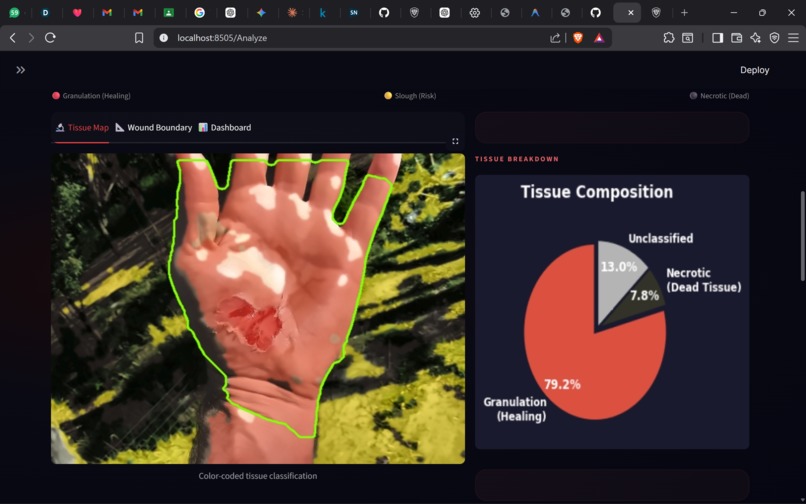Switch to the Google Classroom tab
The width and height of the screenshot is (806, 504).
(x=169, y=13)
